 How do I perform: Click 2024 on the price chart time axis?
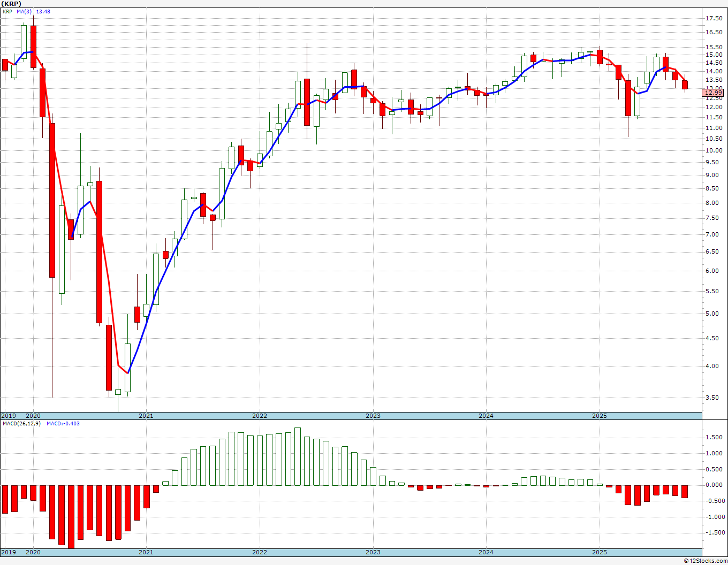[x=486, y=416]
